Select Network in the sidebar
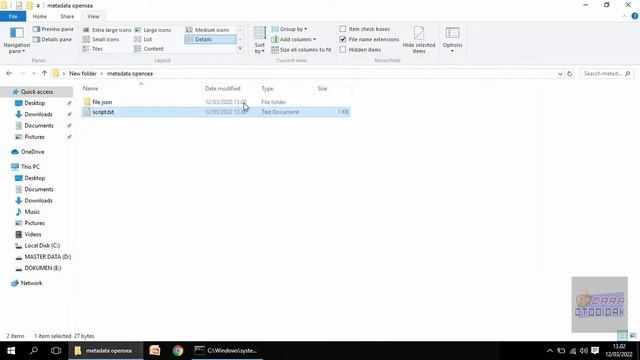Image resolution: width=640 pixels, height=360 pixels. pos(31,283)
